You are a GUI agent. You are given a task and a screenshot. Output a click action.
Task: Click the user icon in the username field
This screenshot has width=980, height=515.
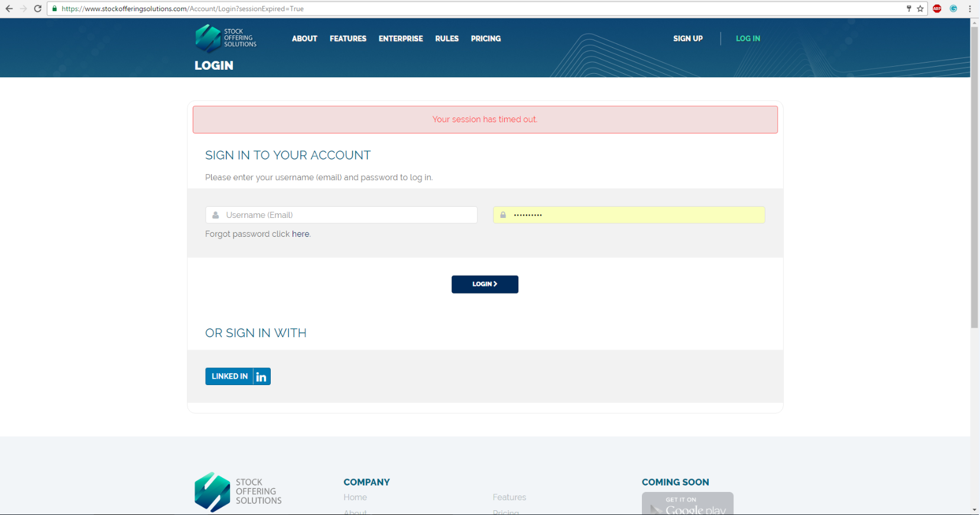pos(216,215)
